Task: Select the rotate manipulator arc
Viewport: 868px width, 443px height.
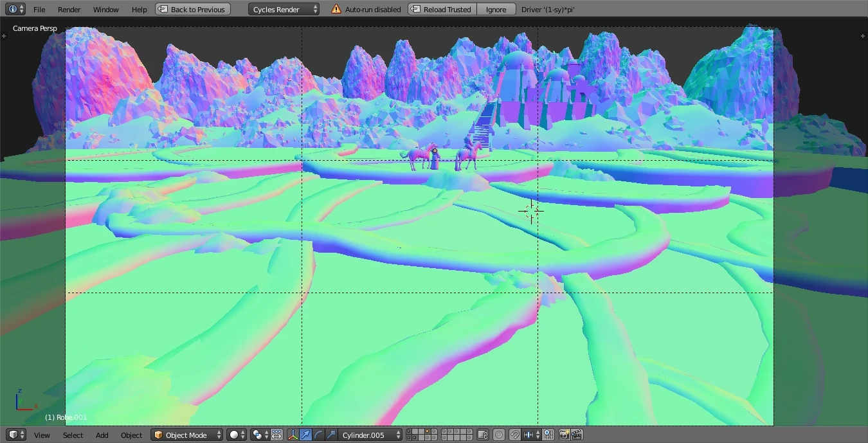Action: [318, 435]
